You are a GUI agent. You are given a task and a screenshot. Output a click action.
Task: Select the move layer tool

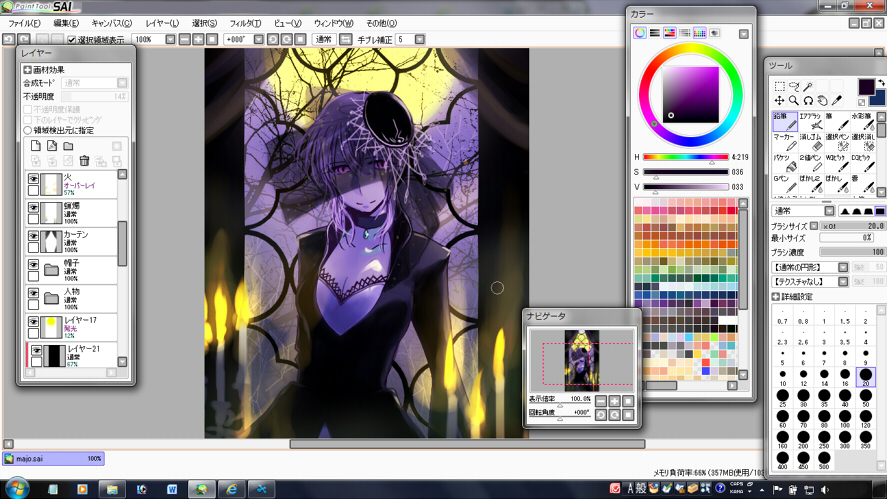tap(780, 101)
